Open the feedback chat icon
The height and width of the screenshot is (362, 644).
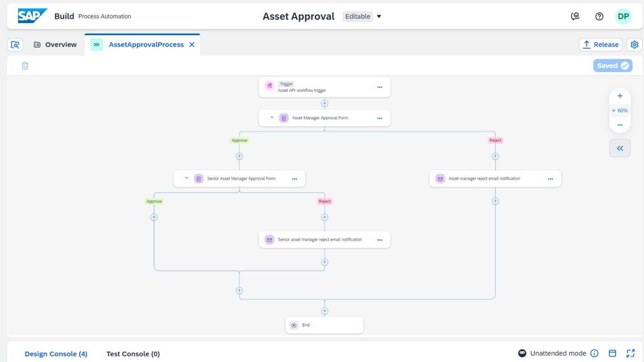coord(575,16)
